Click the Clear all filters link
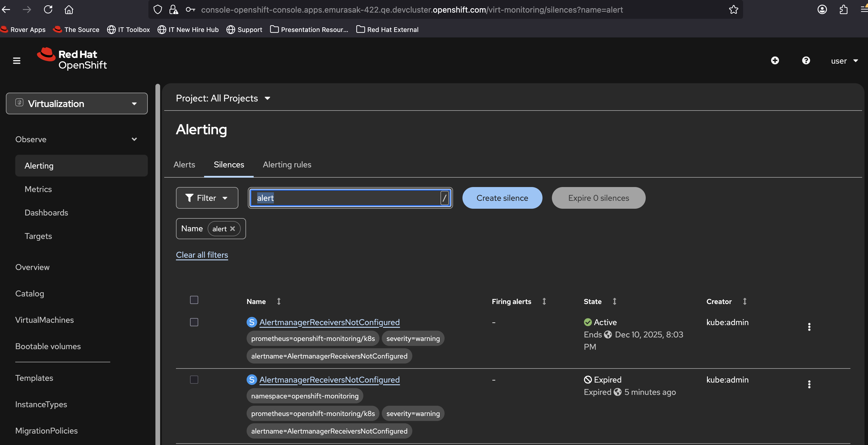This screenshot has width=868, height=445. 202,255
